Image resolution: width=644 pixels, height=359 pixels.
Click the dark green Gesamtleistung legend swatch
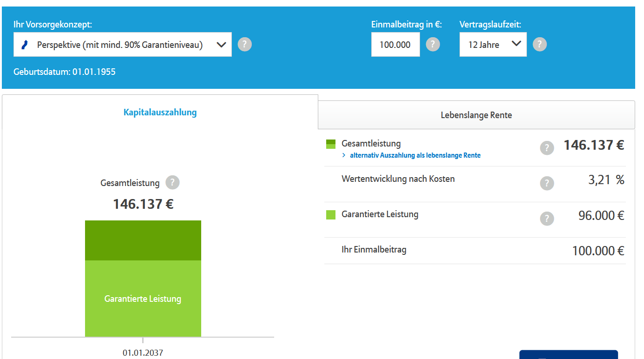[331, 144]
